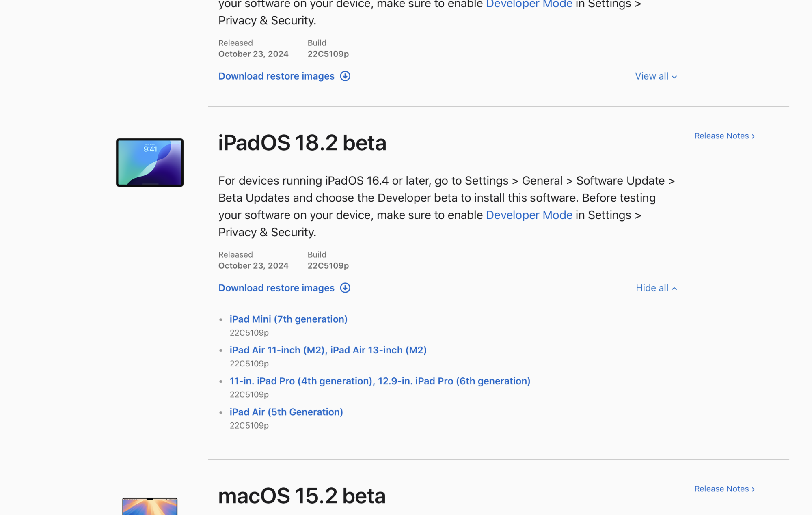Expand the list with View all
The height and width of the screenshot is (515, 812).
click(652, 76)
